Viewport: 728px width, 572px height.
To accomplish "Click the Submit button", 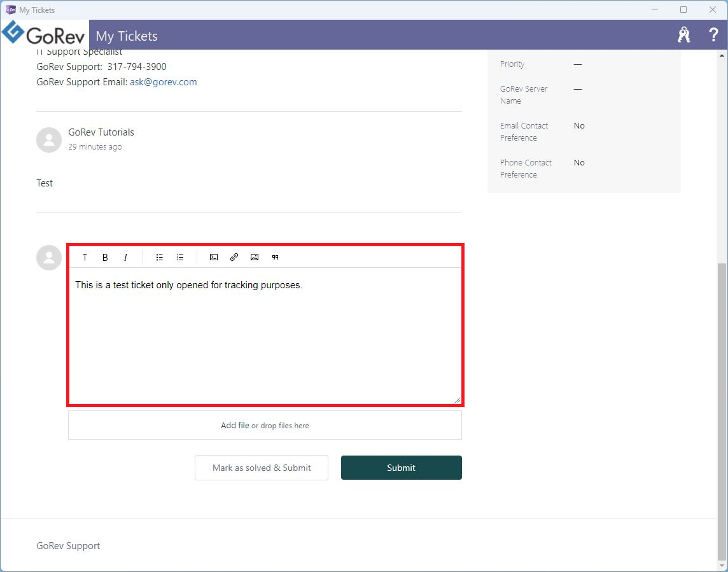I will [401, 468].
